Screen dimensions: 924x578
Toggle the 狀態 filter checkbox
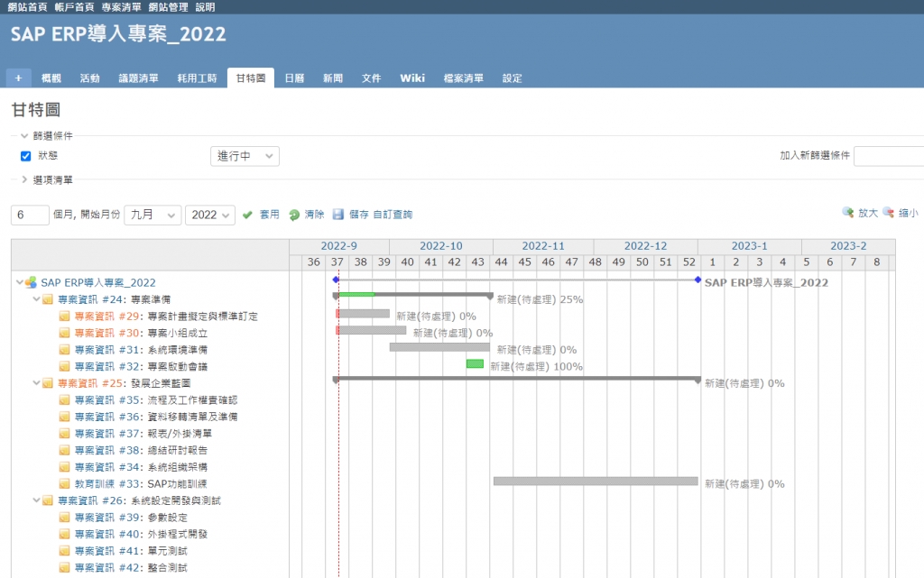tap(26, 156)
